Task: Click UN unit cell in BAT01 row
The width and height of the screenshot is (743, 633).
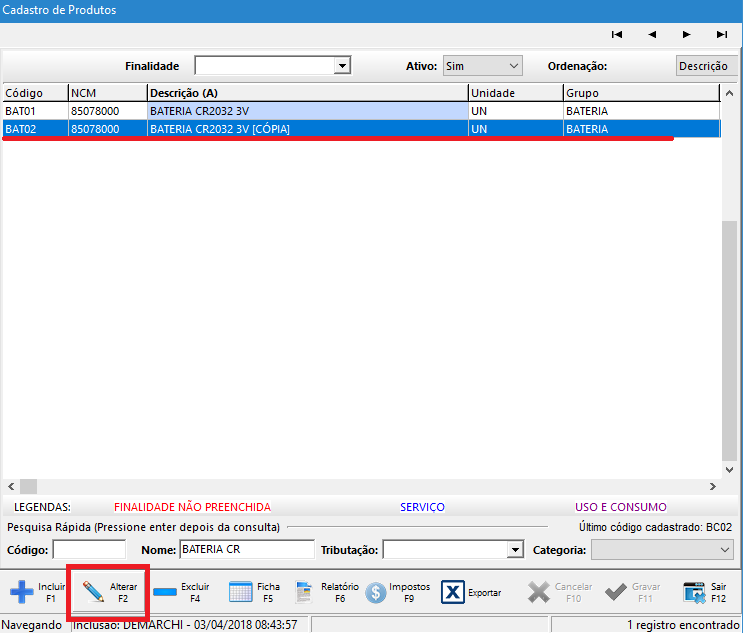Action: (x=516, y=111)
